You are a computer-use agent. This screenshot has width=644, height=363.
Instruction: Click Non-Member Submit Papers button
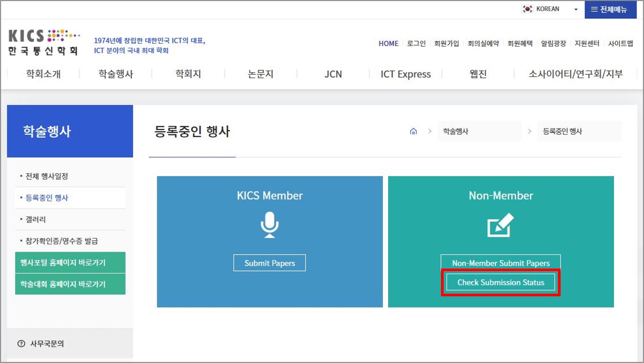[501, 263]
